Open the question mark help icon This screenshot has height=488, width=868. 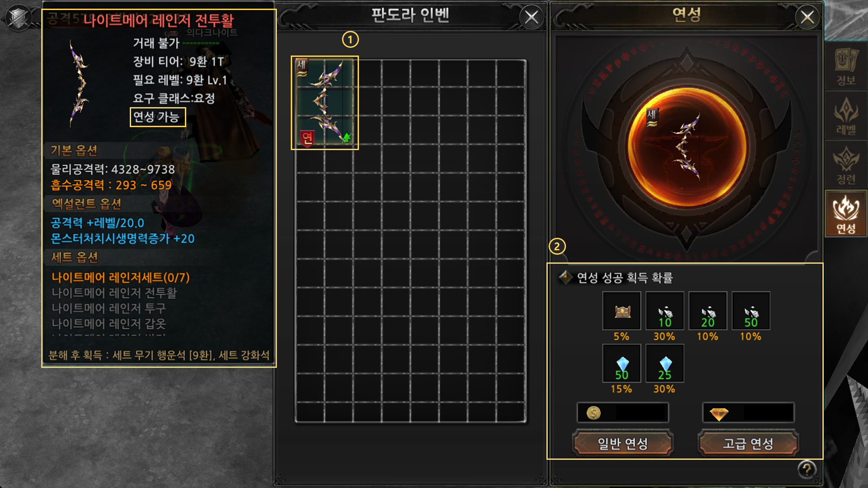[x=807, y=469]
